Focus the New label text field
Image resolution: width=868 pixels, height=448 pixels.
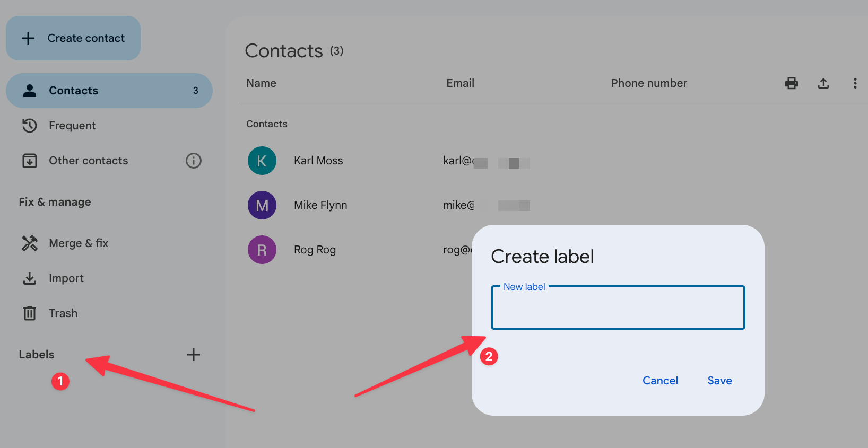click(x=618, y=310)
